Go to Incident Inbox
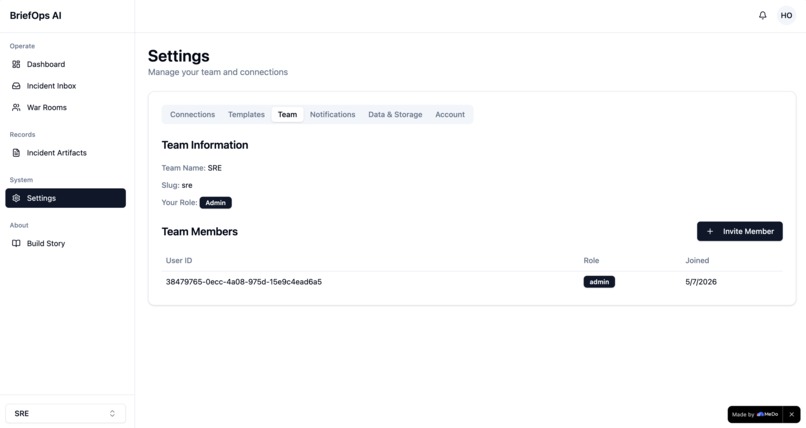Screen dimensions: 806x428 pyautogui.click(x=65, y=86)
